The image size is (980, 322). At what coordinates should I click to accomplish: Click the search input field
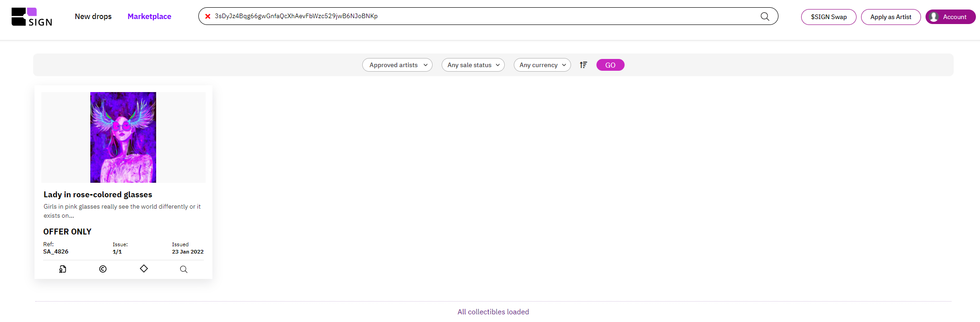tap(488, 16)
